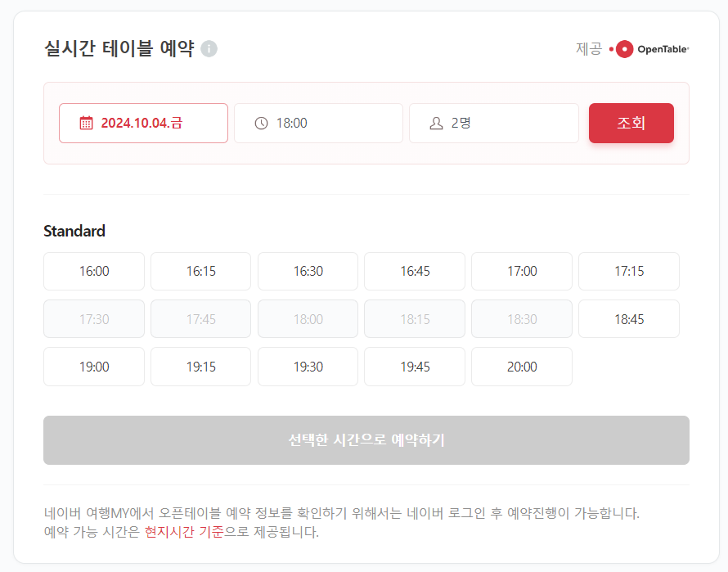Click the red 현지시간 기준 text
This screenshot has width=728, height=572.
(x=184, y=532)
